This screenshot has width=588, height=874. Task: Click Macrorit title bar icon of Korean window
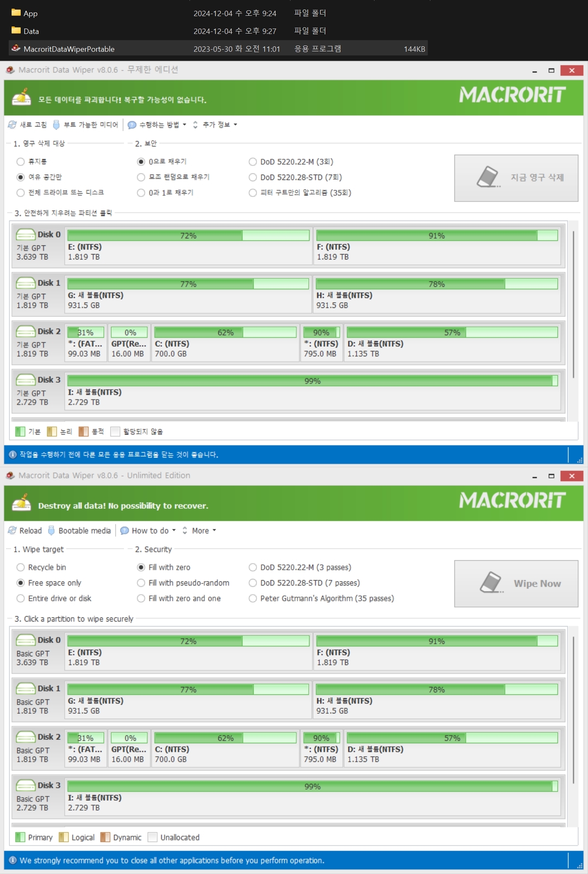coord(10,70)
